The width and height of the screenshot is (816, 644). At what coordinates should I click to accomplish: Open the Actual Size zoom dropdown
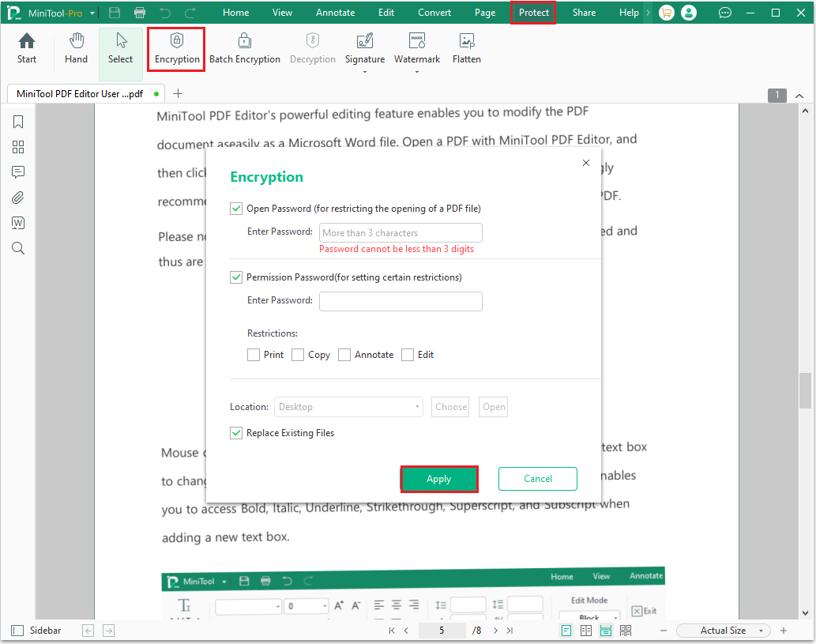[x=761, y=631]
